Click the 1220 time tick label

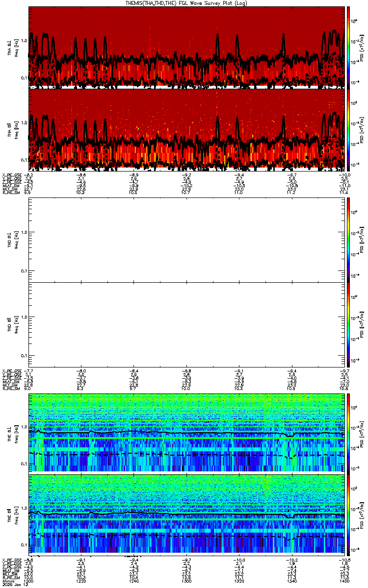click(81, 580)
